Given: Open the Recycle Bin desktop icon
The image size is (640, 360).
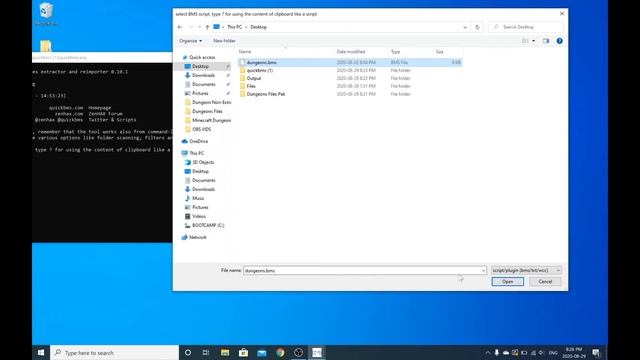Looking at the screenshot, I should pos(46,14).
